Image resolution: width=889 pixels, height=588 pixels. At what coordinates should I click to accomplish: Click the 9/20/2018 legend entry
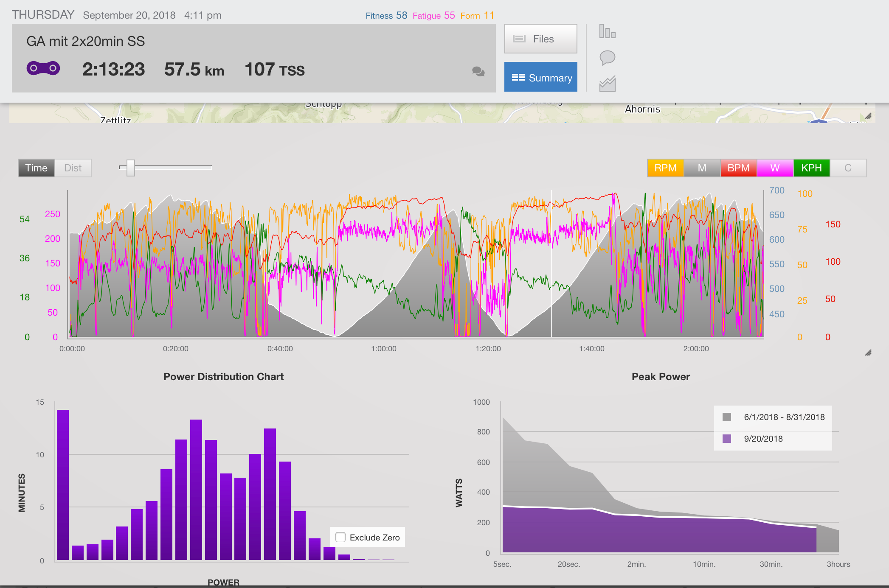click(x=763, y=439)
